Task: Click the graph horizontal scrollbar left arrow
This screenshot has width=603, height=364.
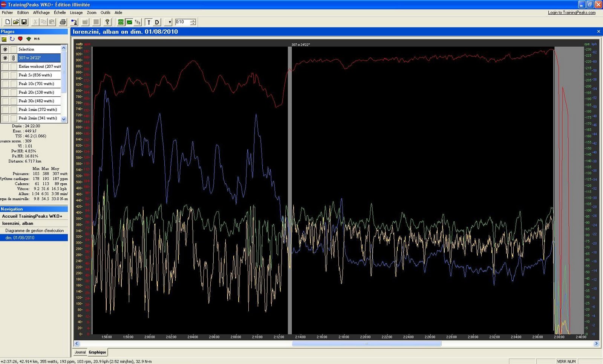Action: pyautogui.click(x=77, y=343)
